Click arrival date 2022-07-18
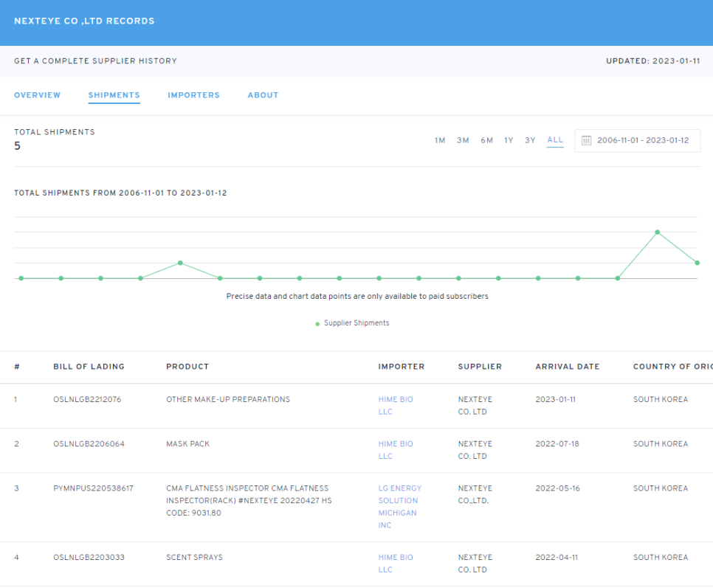 tap(557, 444)
